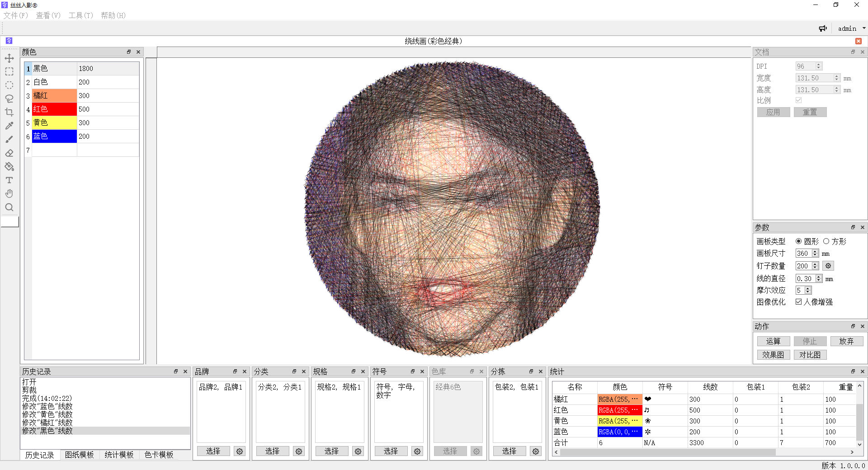Open the 对比图 comparison view

pyautogui.click(x=810, y=355)
